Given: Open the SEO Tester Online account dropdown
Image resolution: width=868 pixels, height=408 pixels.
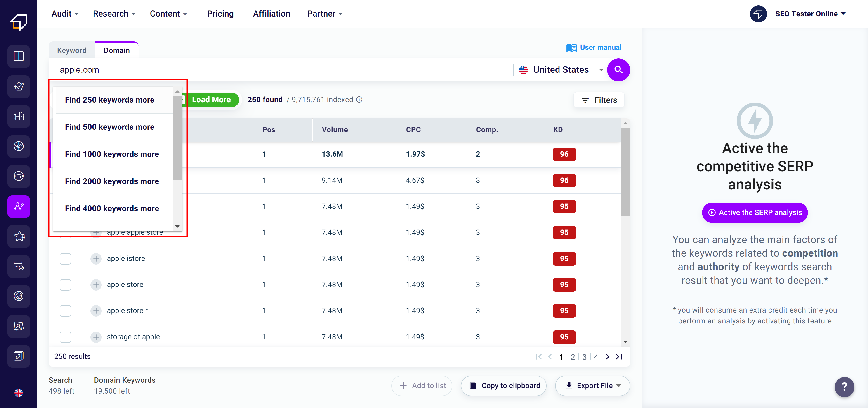Looking at the screenshot, I should pyautogui.click(x=810, y=14).
